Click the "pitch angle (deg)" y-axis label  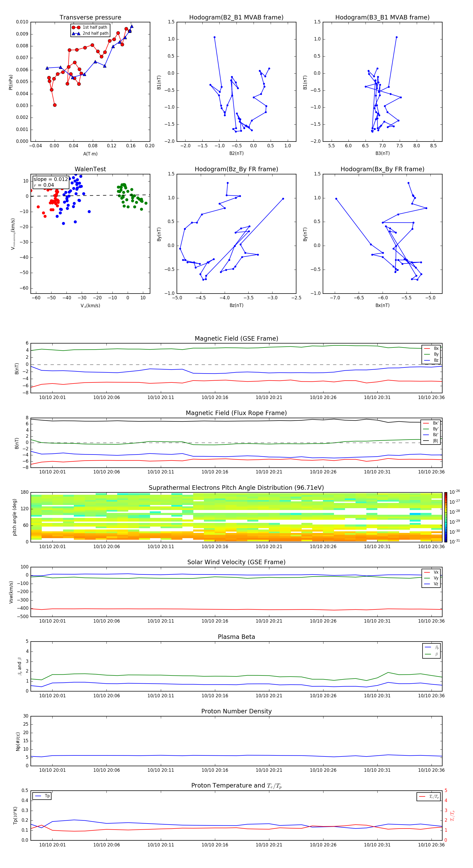(x=14, y=517)
